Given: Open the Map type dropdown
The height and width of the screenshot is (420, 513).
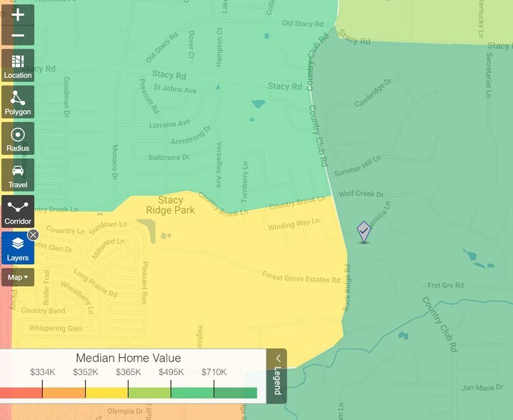Looking at the screenshot, I should [18, 277].
